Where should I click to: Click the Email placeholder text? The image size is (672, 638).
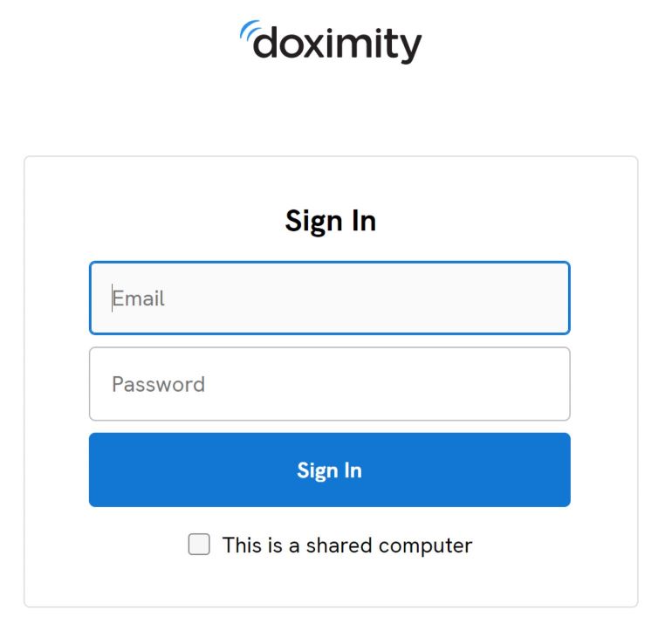tap(139, 298)
